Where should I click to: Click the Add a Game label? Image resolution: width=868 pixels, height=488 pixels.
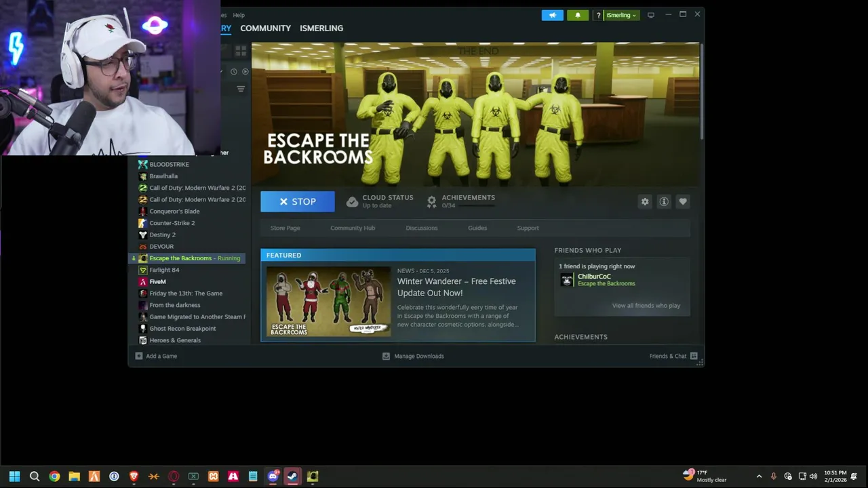click(161, 356)
